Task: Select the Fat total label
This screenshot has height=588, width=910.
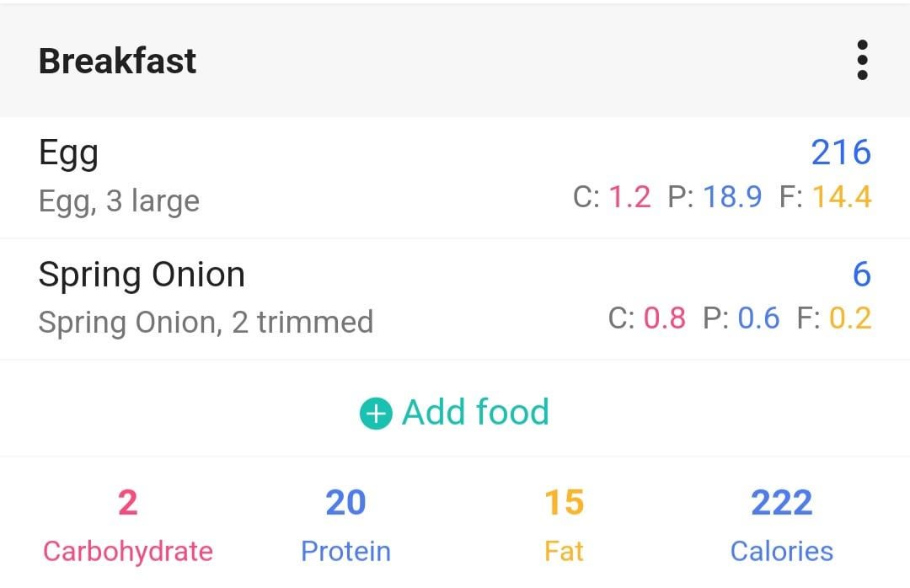Action: point(564,551)
